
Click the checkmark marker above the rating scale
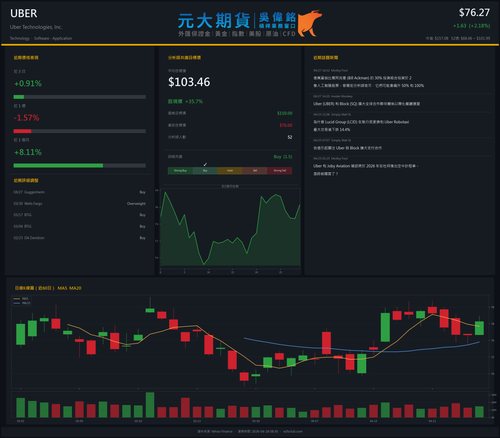pos(205,165)
